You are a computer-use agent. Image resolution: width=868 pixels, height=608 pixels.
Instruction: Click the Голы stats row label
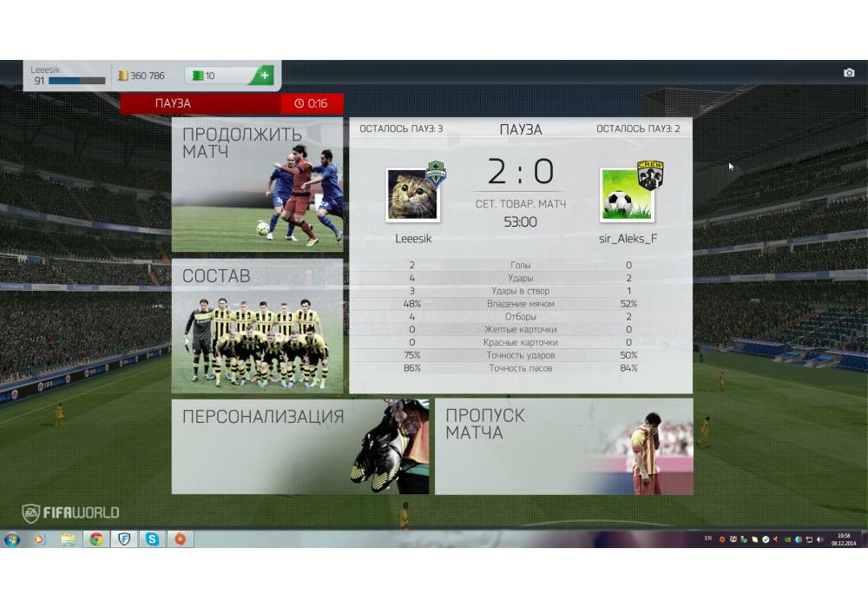click(x=520, y=265)
